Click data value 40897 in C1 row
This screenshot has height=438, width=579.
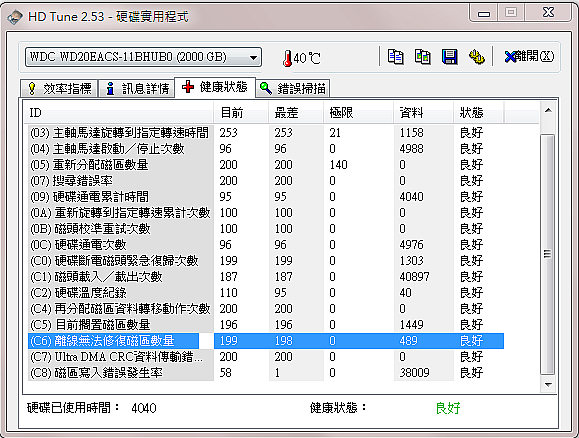414,277
